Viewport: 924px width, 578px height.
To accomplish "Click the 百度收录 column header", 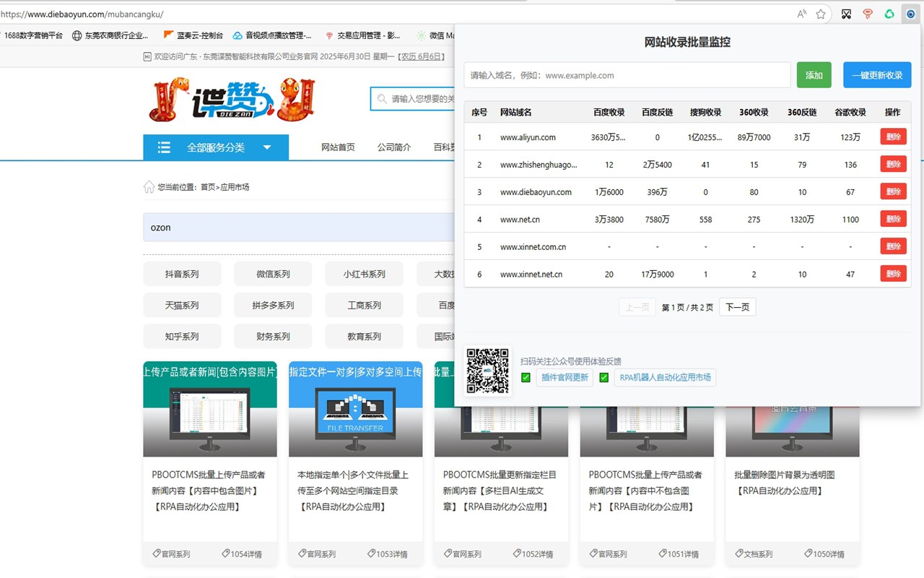I will coord(609,112).
